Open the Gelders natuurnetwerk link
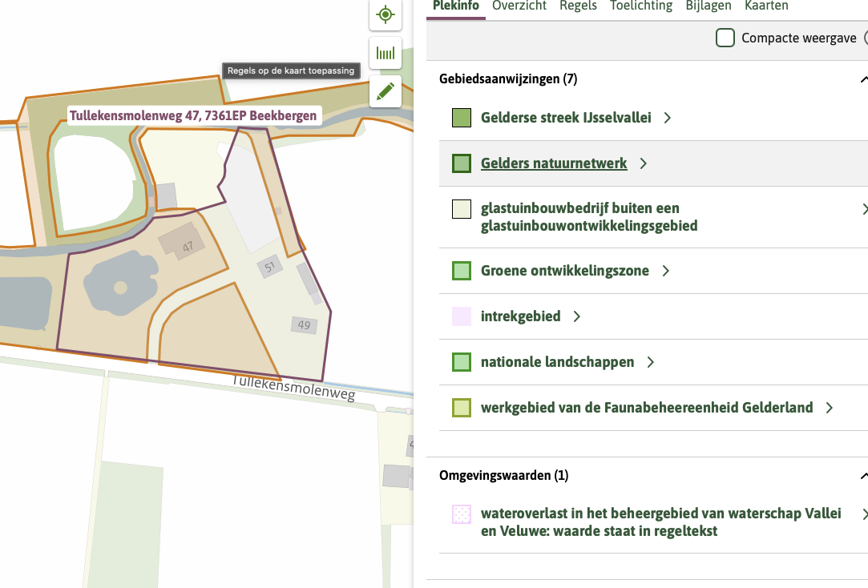 [x=554, y=163]
